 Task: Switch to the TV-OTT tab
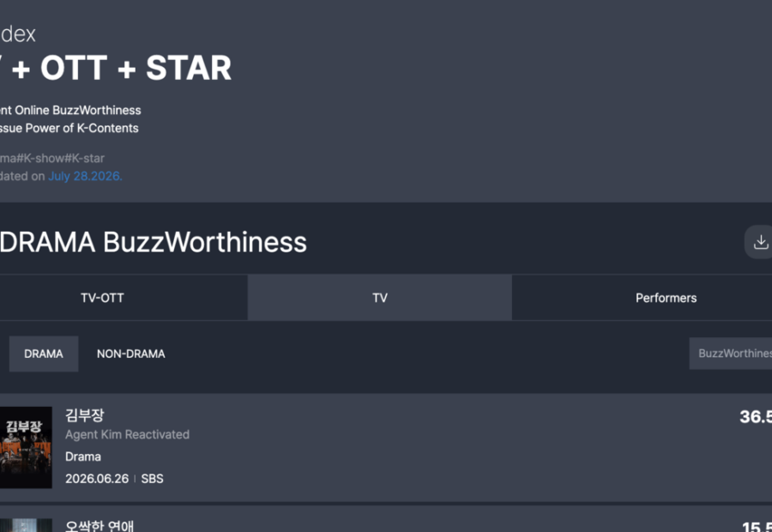(102, 298)
